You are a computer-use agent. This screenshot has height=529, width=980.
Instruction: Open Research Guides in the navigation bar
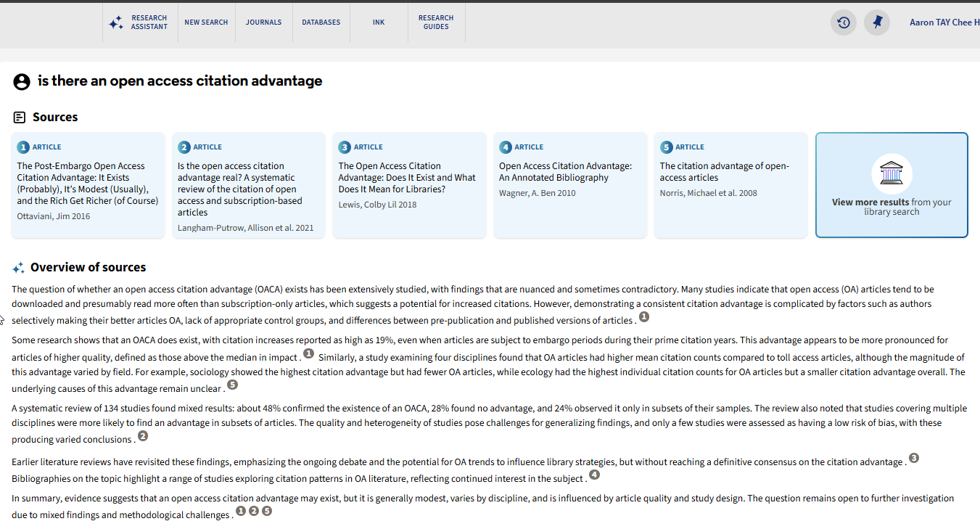pyautogui.click(x=436, y=22)
